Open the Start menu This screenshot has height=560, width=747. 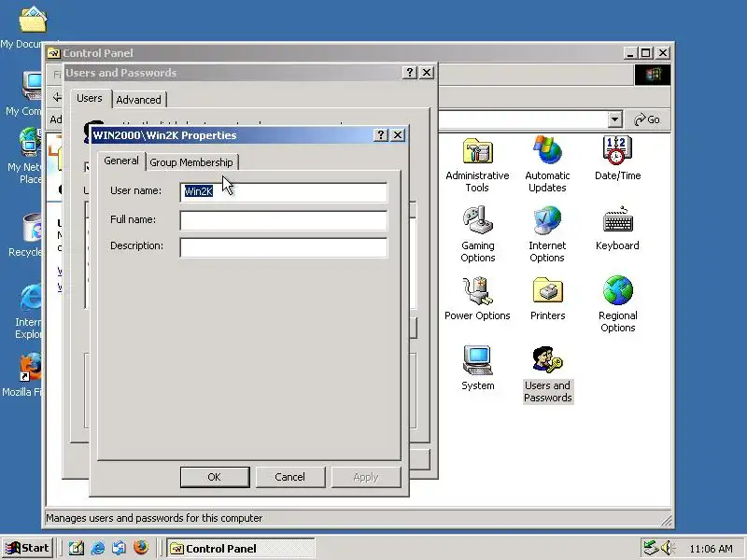[28, 548]
